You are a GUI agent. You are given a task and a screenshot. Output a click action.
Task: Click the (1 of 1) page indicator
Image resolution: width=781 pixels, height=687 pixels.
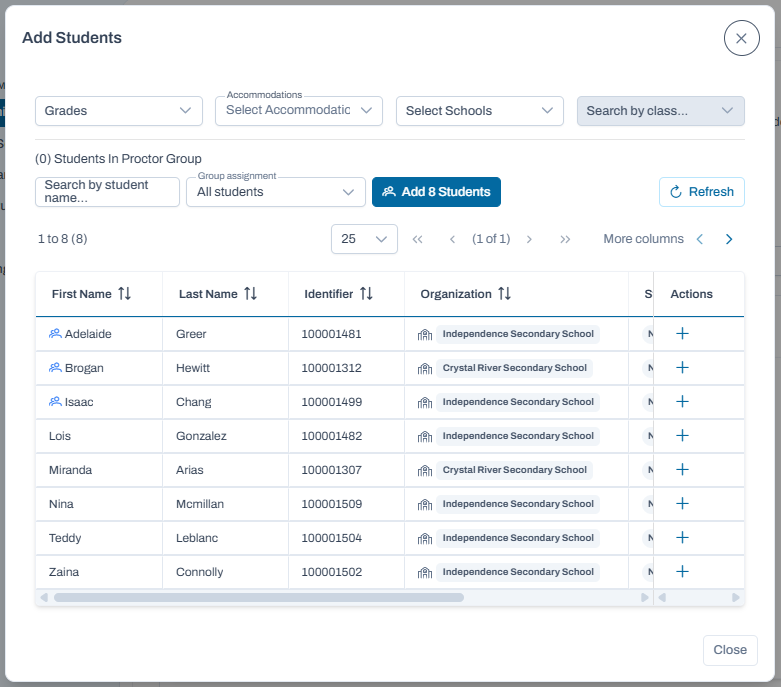[x=491, y=239]
